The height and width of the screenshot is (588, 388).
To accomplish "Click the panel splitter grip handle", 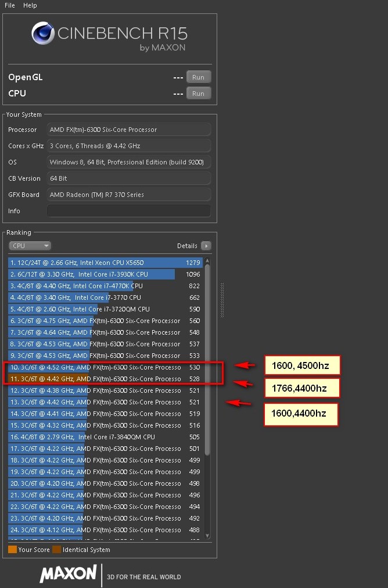I will 222,300.
